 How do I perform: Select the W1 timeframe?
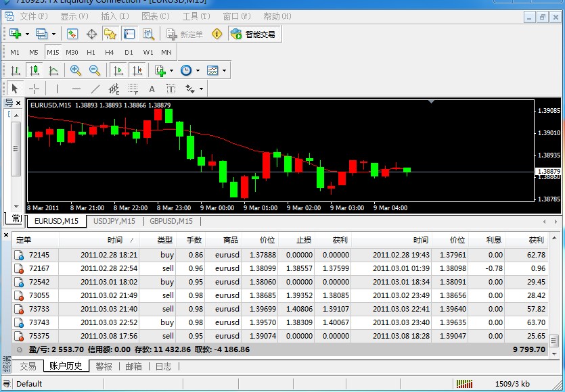148,52
